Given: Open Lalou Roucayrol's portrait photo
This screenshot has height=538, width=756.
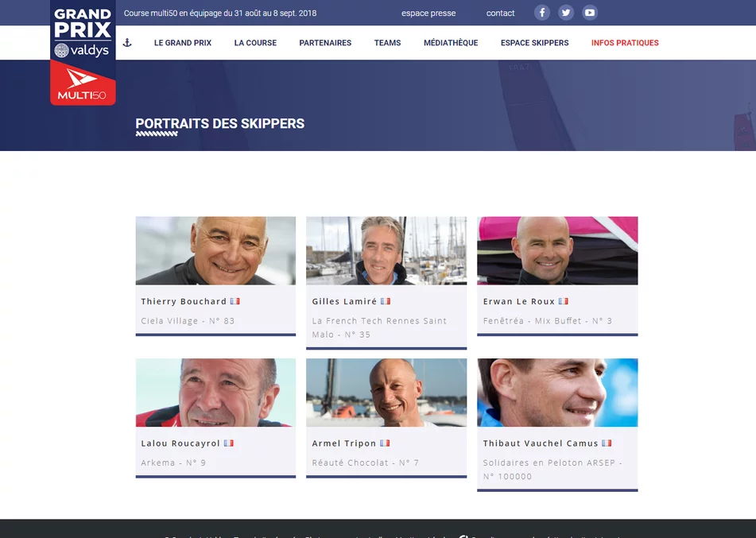Looking at the screenshot, I should pyautogui.click(x=215, y=393).
